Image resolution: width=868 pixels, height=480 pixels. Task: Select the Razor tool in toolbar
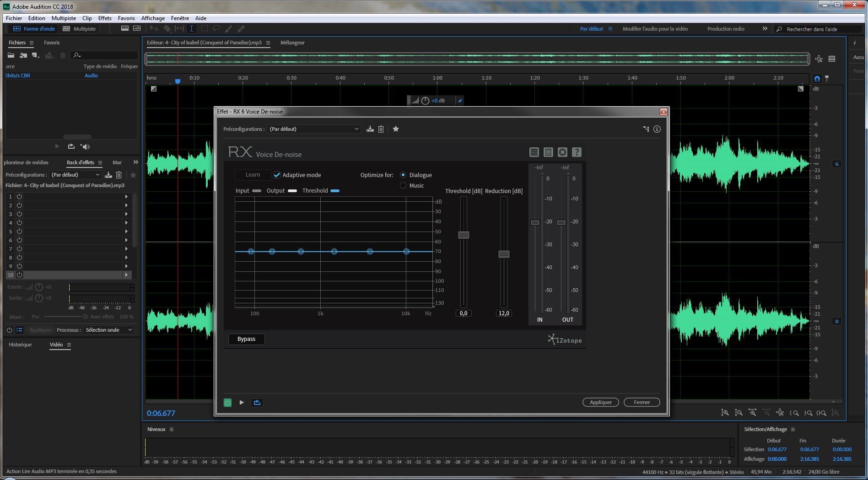tap(167, 28)
